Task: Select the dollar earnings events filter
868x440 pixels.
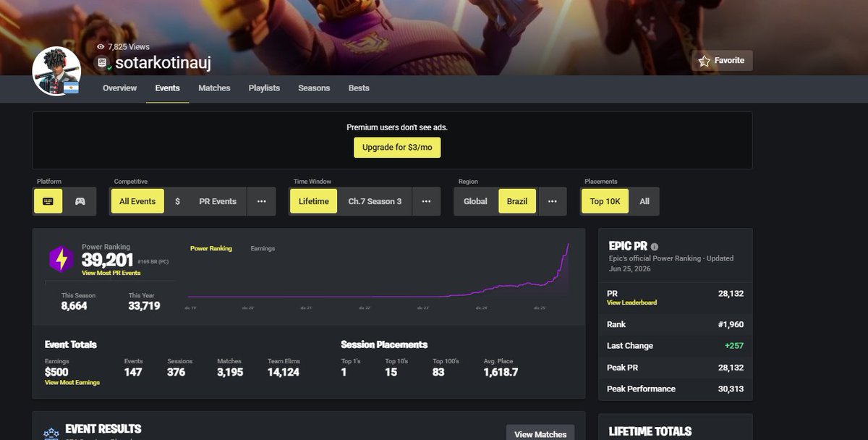Action: (178, 201)
